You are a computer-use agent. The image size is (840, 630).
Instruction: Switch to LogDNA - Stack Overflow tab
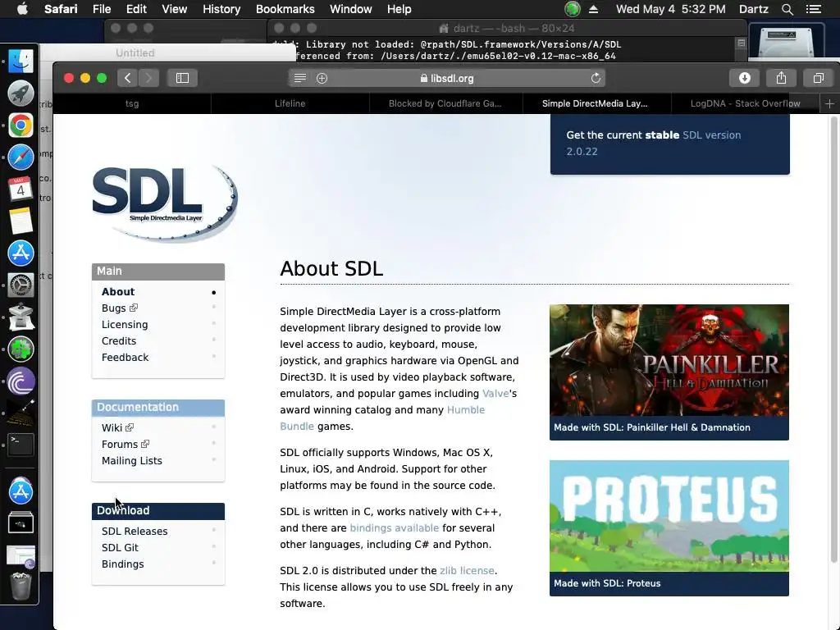(x=745, y=103)
